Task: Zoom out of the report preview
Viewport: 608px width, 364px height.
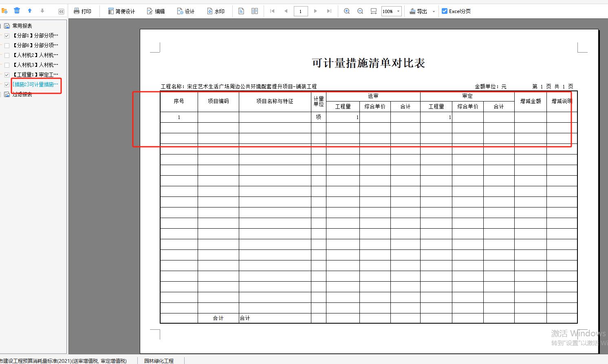Action: click(x=360, y=11)
